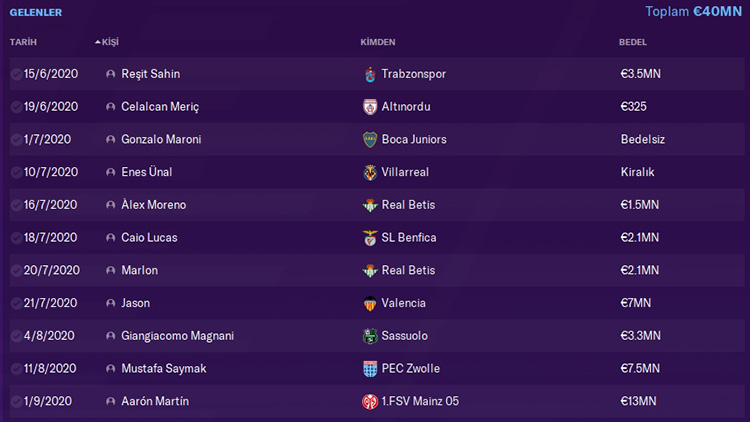Select the circle marker beside 21/7/2020

[16, 303]
